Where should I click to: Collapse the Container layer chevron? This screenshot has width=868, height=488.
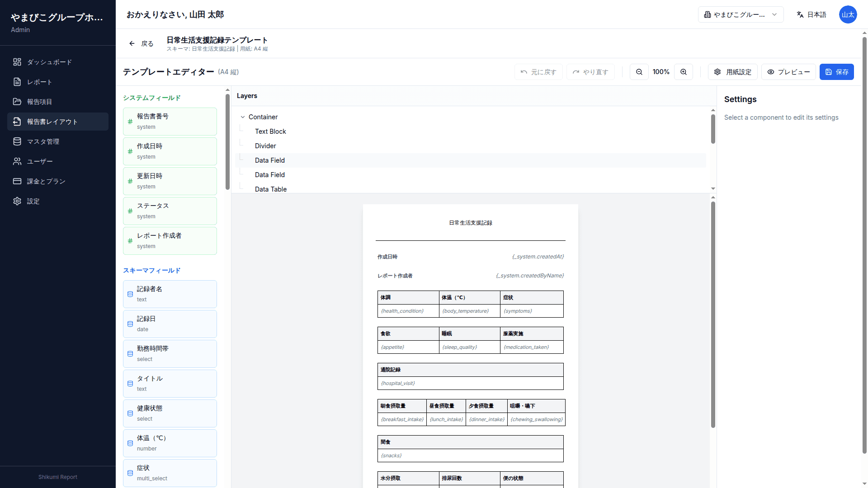point(243,117)
